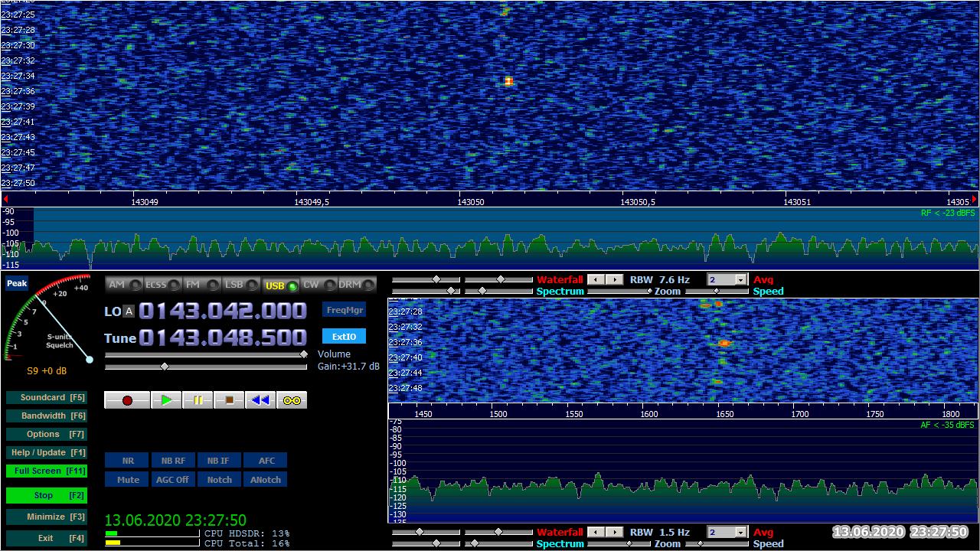Click the Tune frequency display 0143.048.500
980x551 pixels.
pos(223,337)
